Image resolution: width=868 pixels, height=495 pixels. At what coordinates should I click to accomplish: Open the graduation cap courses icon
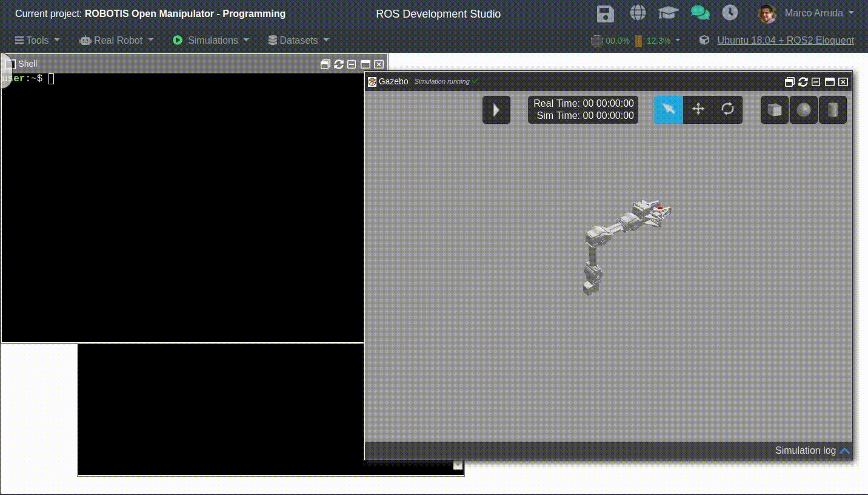[668, 13]
